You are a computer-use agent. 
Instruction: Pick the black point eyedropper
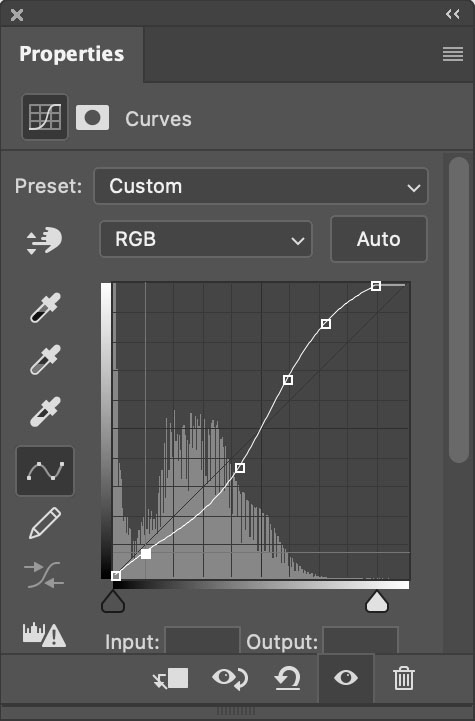45,307
